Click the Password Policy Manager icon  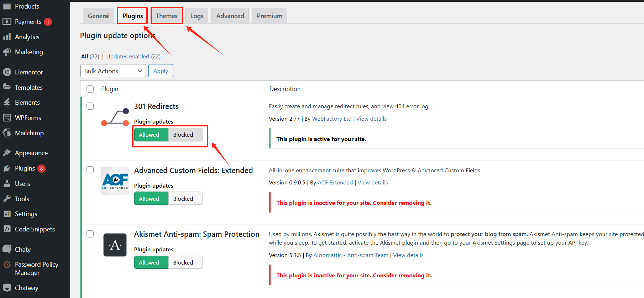(7, 265)
